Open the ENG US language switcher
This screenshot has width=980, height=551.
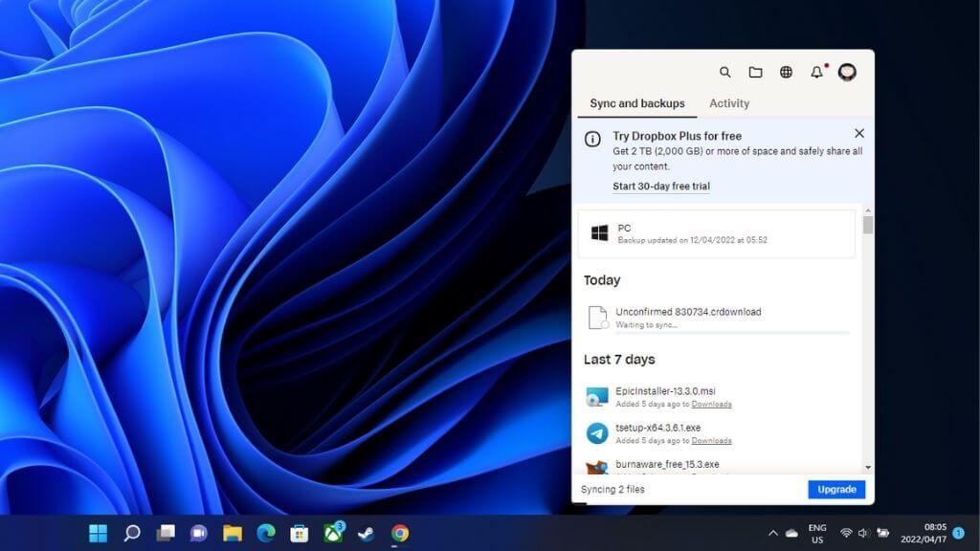(817, 534)
